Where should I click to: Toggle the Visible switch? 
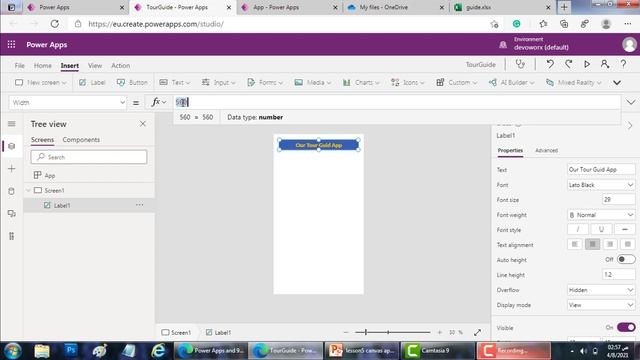point(626,327)
